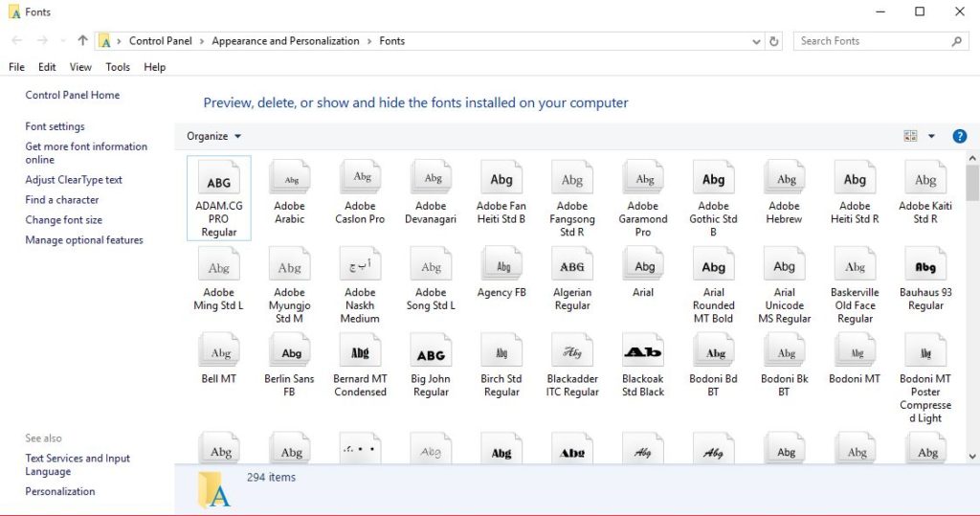The width and height of the screenshot is (980, 516).
Task: Open the Tools menu
Action: [118, 67]
